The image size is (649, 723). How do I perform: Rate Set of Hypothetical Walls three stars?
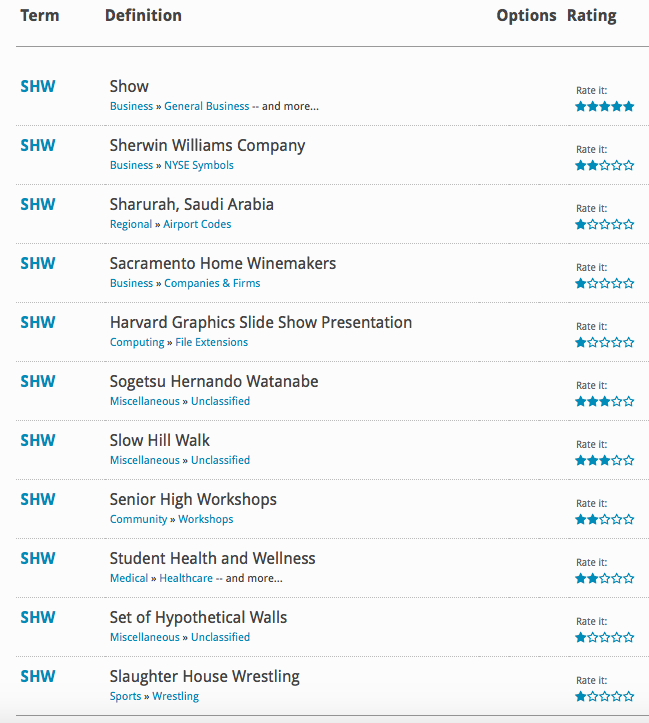tap(605, 638)
